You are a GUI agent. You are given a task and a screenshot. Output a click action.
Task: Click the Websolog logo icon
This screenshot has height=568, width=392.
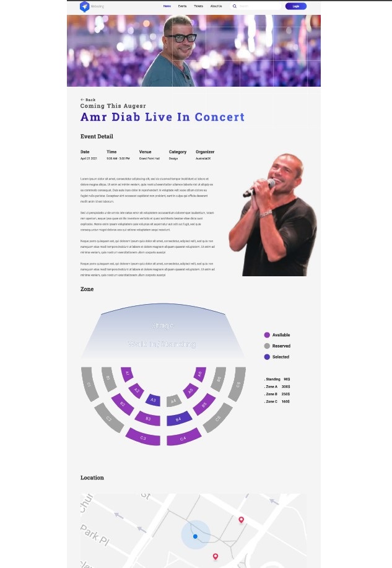pos(84,6)
